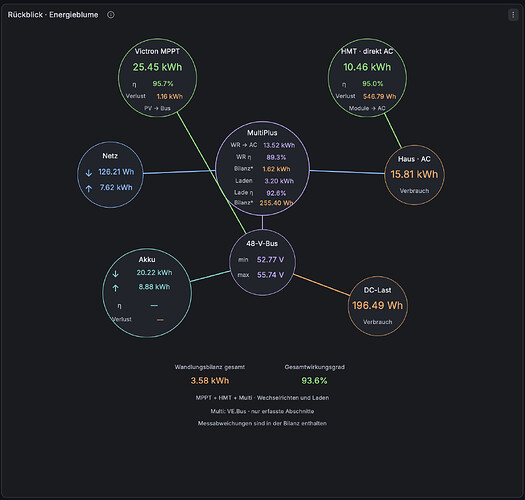Open the panel info icon beside the title
This screenshot has width=525, height=500.
coord(110,15)
